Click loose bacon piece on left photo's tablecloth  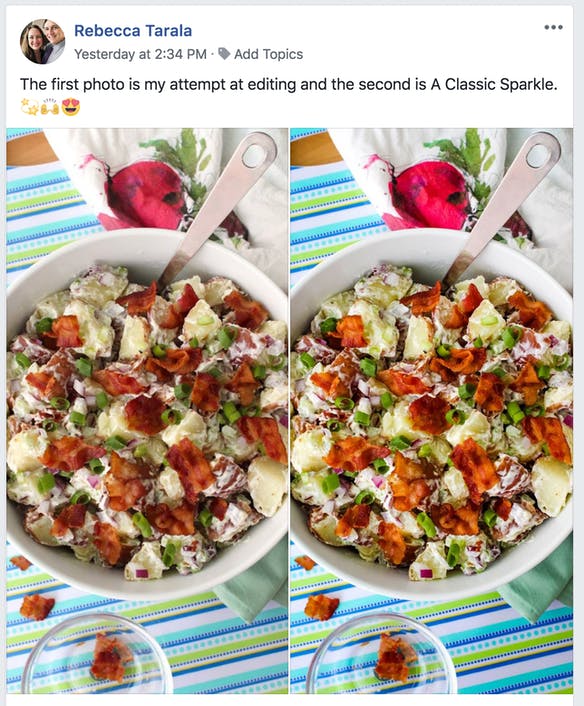coord(37,606)
